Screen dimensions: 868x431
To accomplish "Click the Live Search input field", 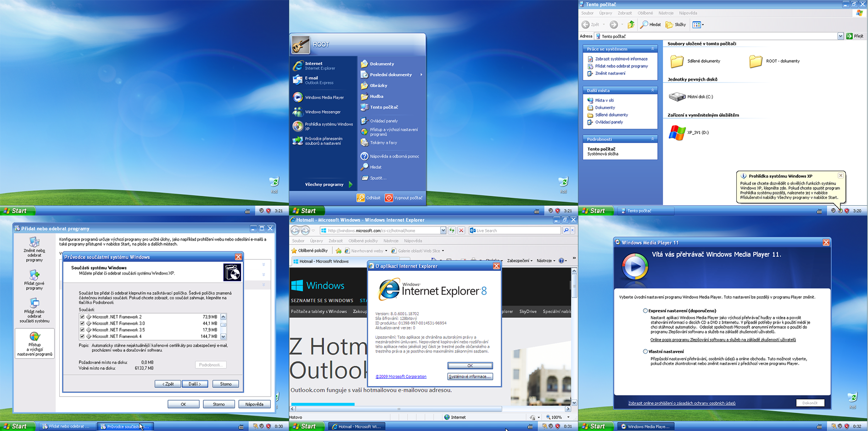I will (516, 231).
